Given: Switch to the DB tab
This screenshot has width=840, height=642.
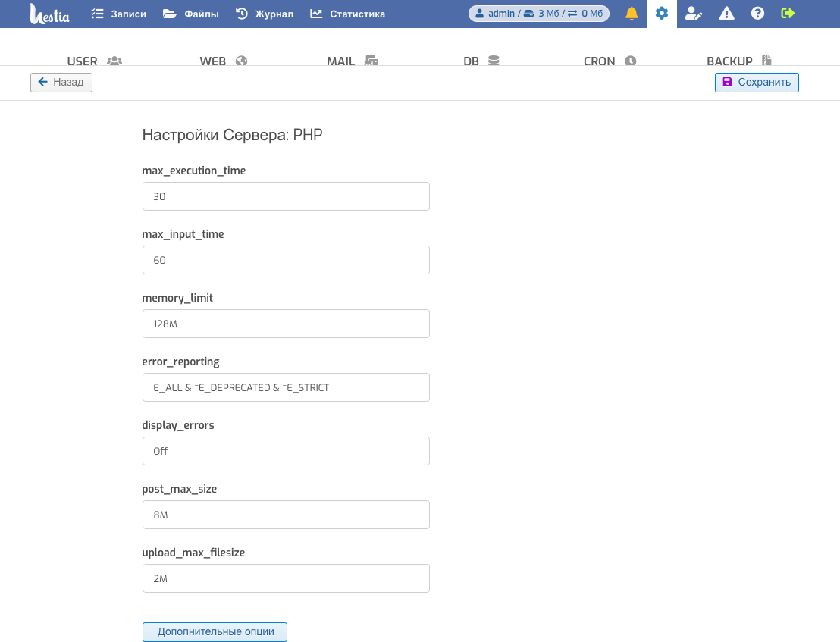Looking at the screenshot, I should click(x=481, y=61).
